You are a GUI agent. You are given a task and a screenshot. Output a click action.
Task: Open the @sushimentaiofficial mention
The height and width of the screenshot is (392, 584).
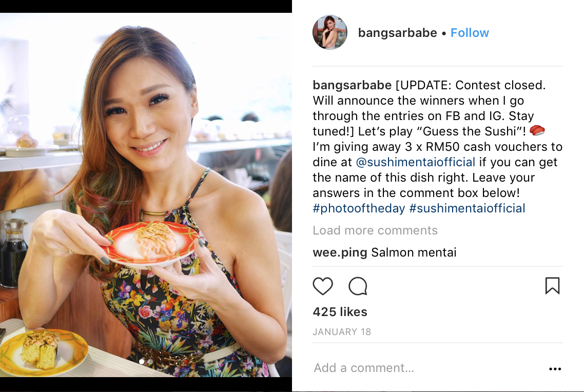coord(415,162)
